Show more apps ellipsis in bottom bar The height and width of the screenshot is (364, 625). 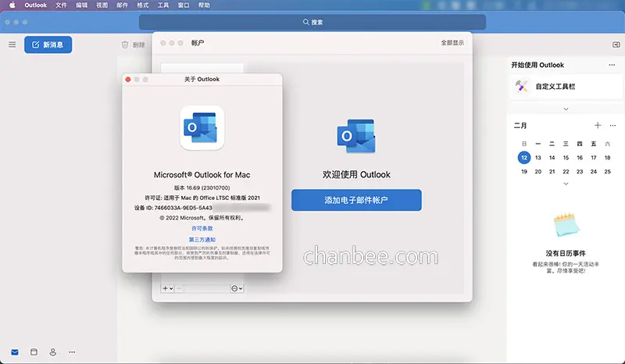pyautogui.click(x=72, y=352)
